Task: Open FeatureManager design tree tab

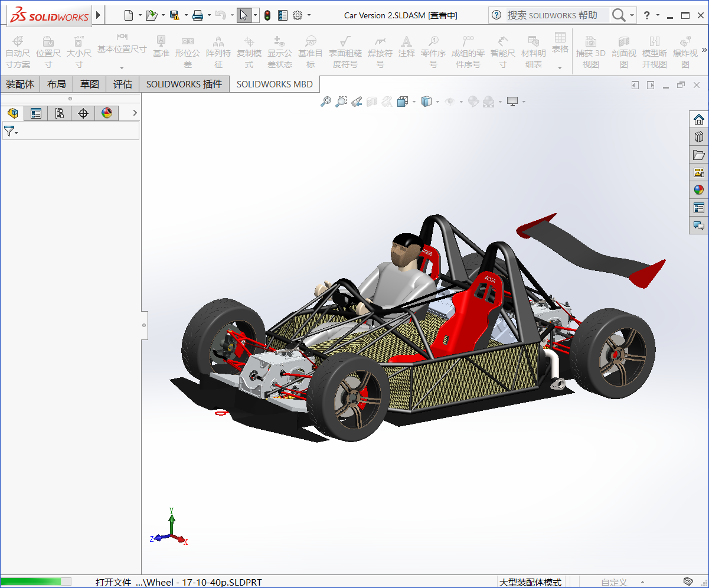Action: point(12,113)
